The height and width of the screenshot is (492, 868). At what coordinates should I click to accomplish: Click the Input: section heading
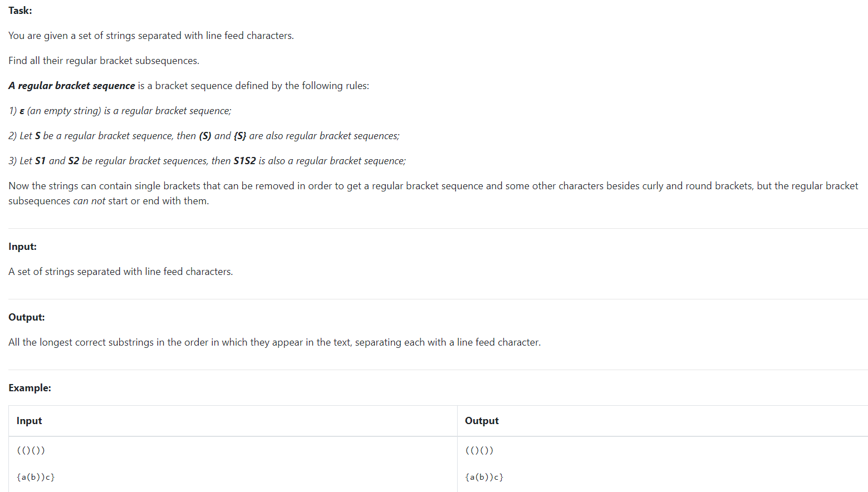[x=22, y=247]
